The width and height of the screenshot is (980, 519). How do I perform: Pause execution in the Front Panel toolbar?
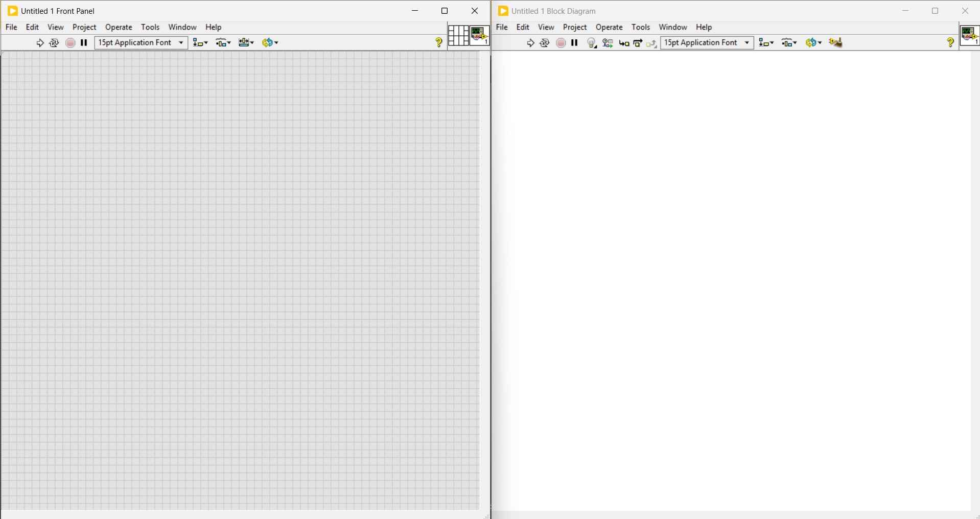click(84, 43)
